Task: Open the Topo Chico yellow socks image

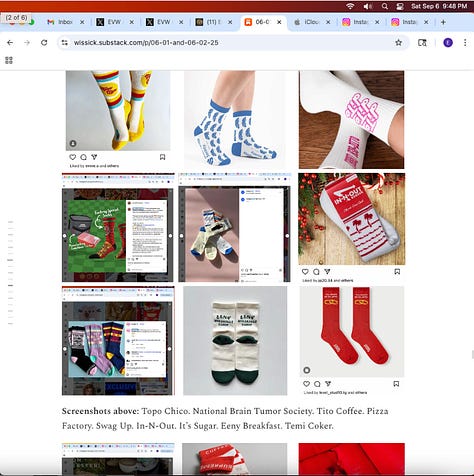Action: [118, 110]
